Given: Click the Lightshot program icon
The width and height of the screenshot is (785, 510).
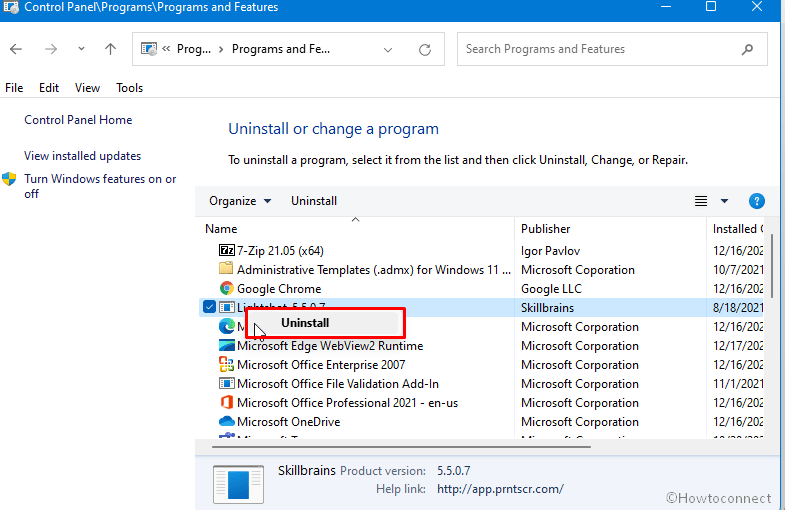Looking at the screenshot, I should click(x=227, y=307).
